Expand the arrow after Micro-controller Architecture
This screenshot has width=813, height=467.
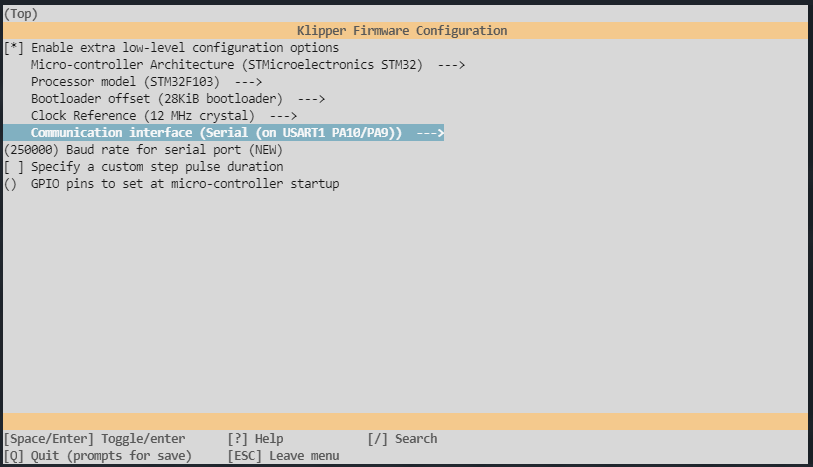pos(452,64)
